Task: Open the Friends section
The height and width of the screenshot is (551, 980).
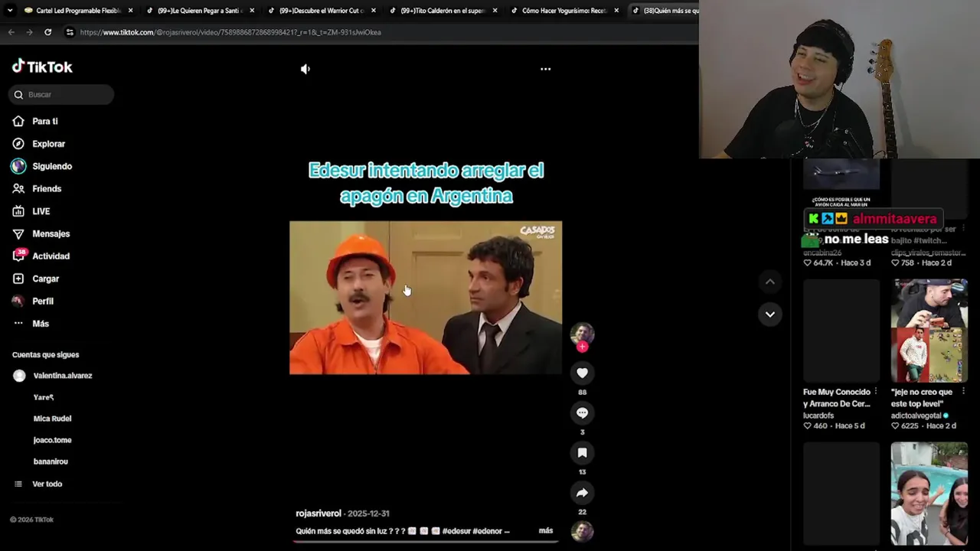Action: click(47, 189)
